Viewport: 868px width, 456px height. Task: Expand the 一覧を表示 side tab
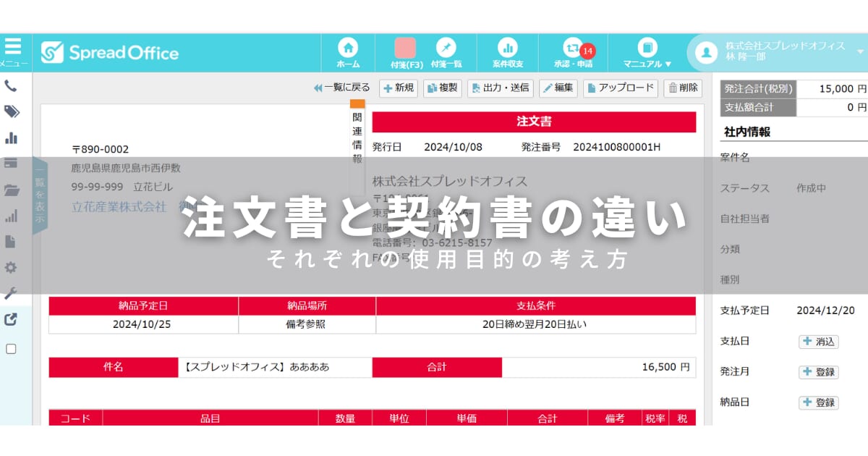[40, 195]
